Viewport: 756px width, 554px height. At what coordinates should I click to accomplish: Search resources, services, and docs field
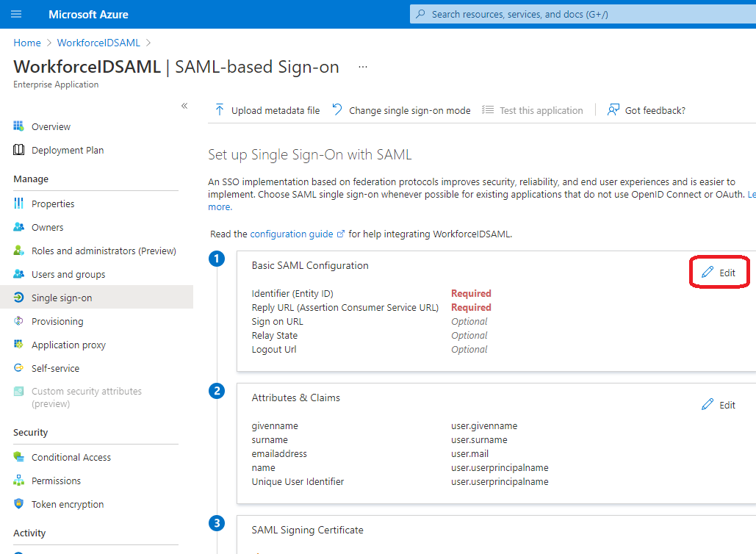click(x=583, y=14)
